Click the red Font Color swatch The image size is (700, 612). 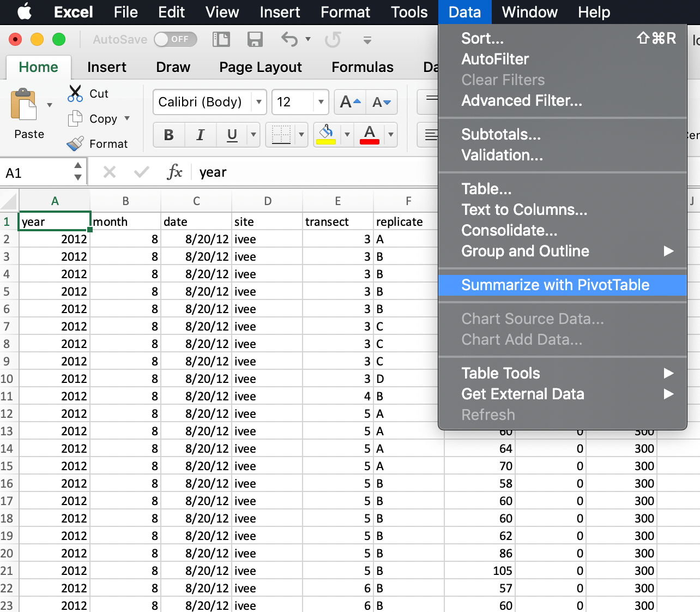coord(370,135)
